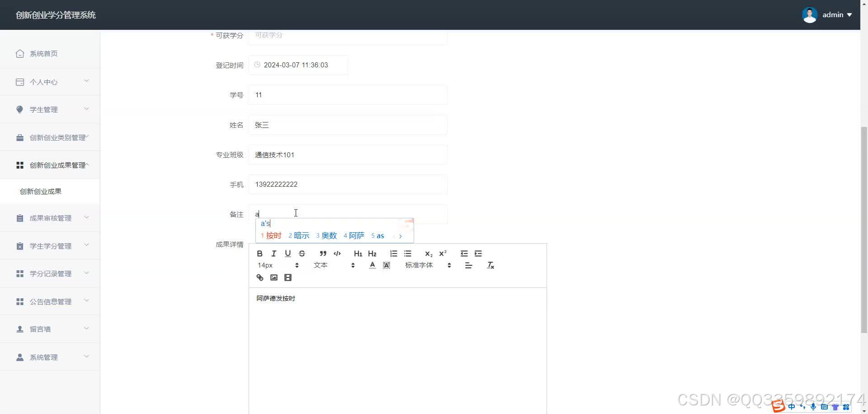Increase indent in the editor
The height and width of the screenshot is (414, 868).
pos(478,254)
